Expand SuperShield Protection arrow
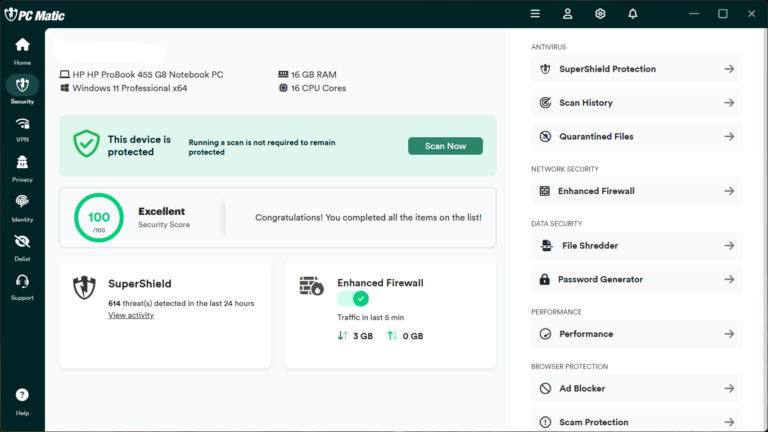 tap(729, 69)
